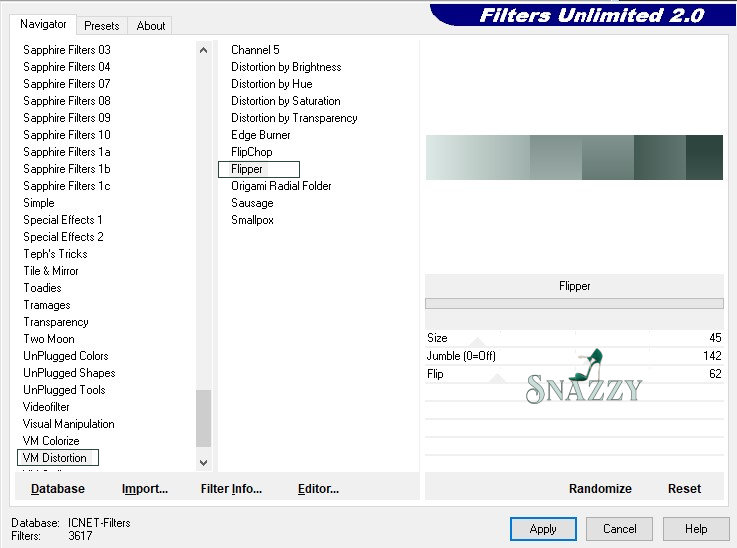
Task: Reset the filter parameters
Action: (x=684, y=489)
